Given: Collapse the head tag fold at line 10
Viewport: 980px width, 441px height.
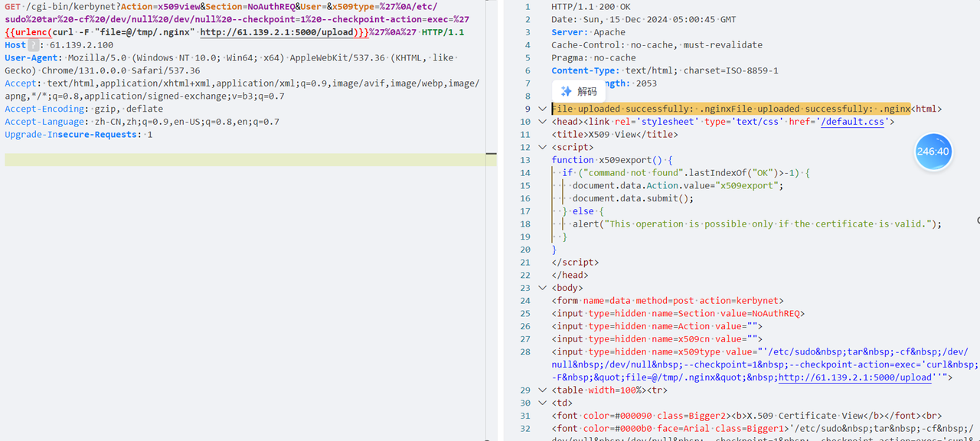Looking at the screenshot, I should (543, 122).
